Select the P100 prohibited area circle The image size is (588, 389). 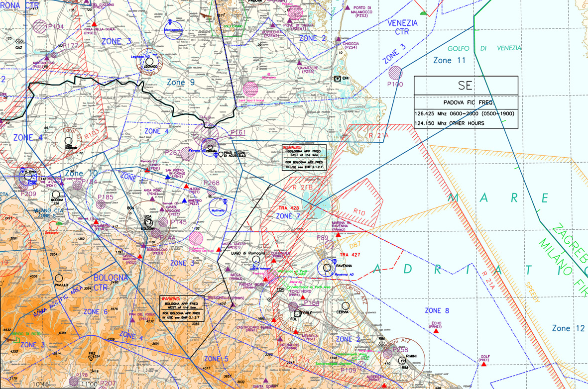tap(395, 73)
